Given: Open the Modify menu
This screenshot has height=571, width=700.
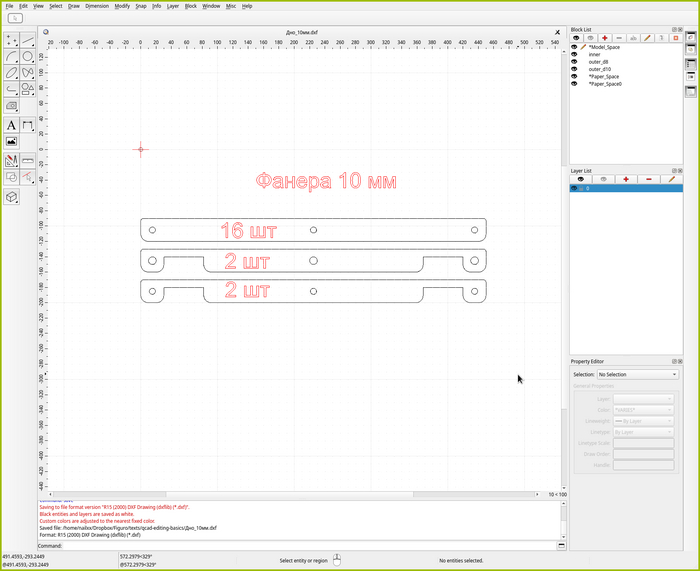Looking at the screenshot, I should click(122, 6).
